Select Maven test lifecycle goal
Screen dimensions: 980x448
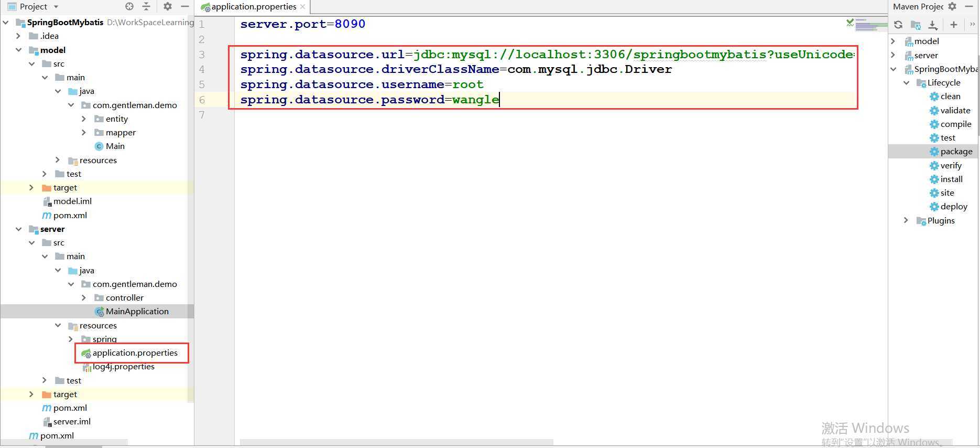pyautogui.click(x=942, y=137)
